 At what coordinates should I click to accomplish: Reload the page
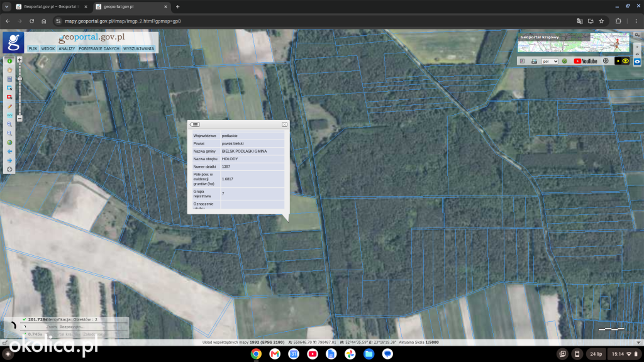pos(31,21)
